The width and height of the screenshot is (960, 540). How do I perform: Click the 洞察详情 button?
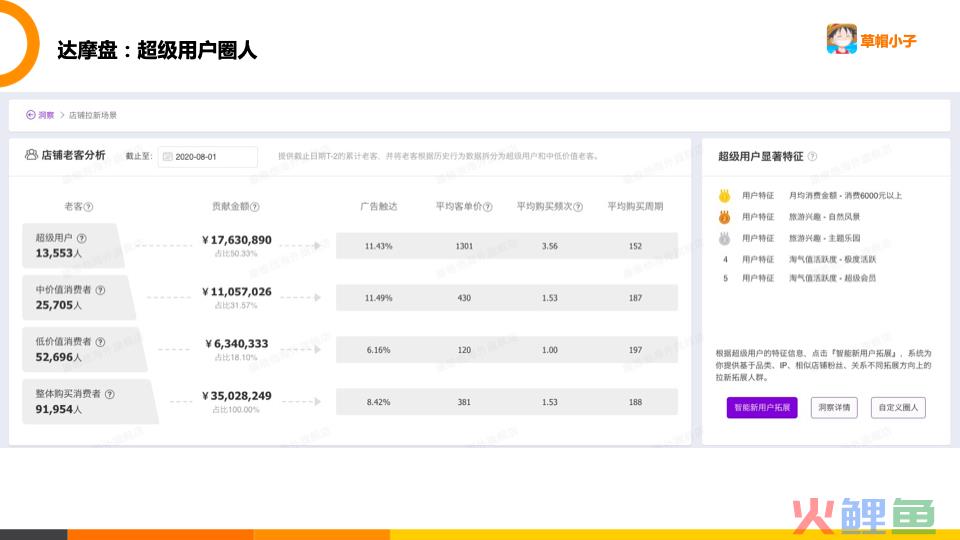(x=834, y=407)
